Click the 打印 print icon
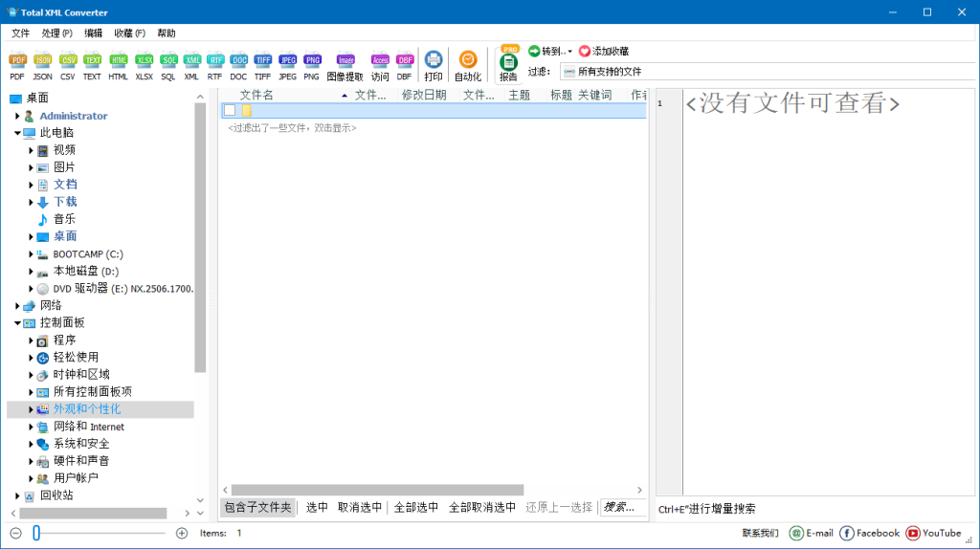 click(x=434, y=66)
